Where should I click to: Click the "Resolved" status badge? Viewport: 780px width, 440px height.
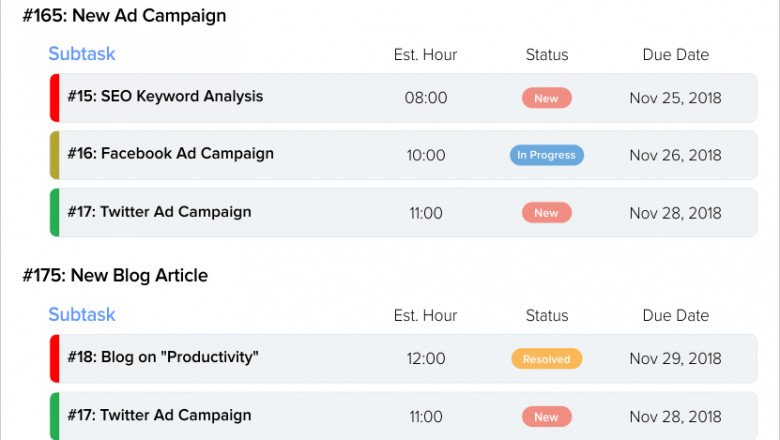coord(546,359)
